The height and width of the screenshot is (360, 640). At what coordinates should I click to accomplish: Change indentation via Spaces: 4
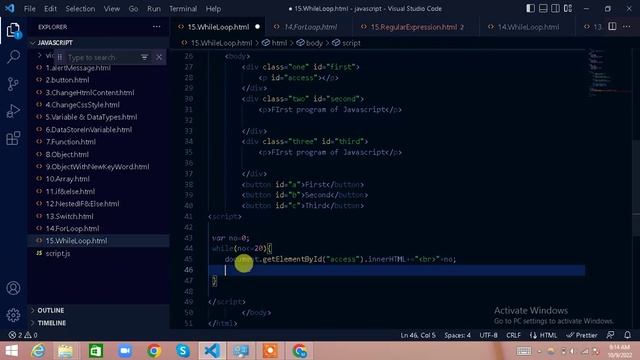point(457,335)
